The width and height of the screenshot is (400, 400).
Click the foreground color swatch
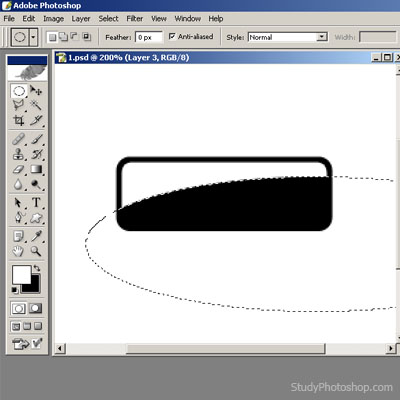pos(21,275)
